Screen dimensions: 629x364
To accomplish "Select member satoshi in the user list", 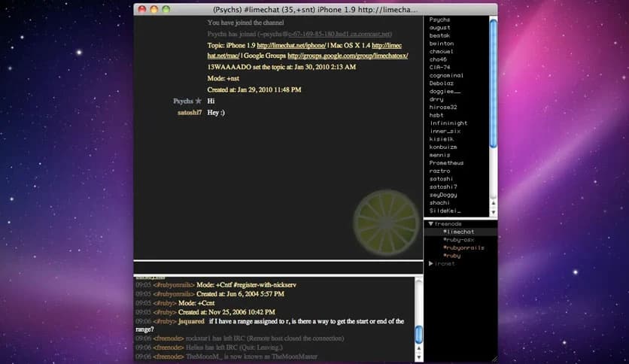I will [441, 179].
